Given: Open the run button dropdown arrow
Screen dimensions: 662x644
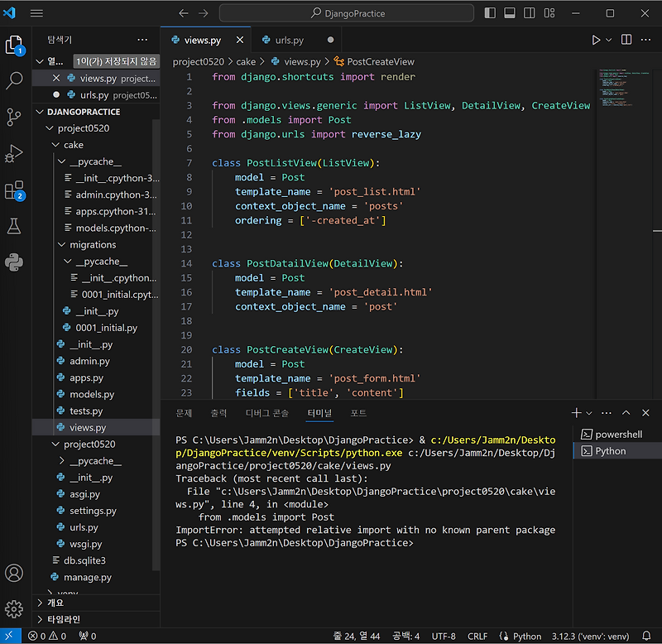Looking at the screenshot, I should 609,40.
